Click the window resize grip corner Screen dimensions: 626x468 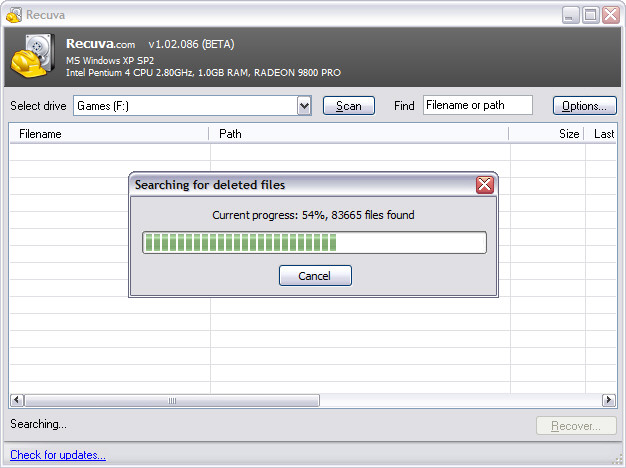(618, 461)
